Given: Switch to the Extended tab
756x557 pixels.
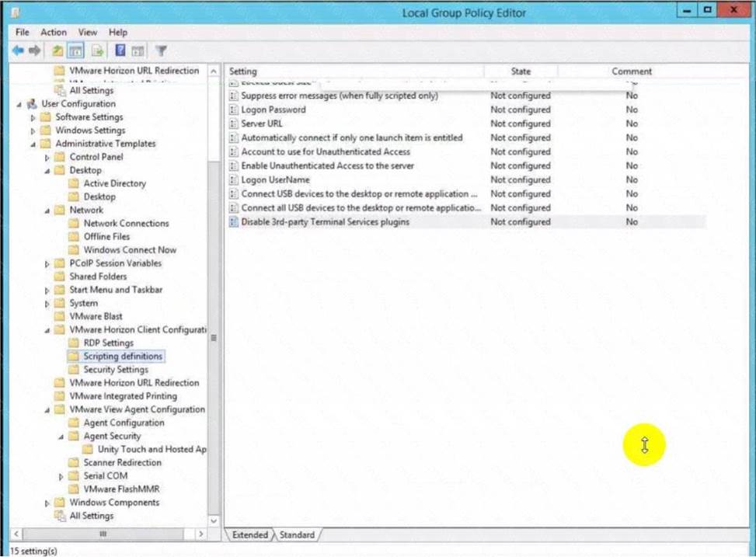Looking at the screenshot, I should point(249,534).
